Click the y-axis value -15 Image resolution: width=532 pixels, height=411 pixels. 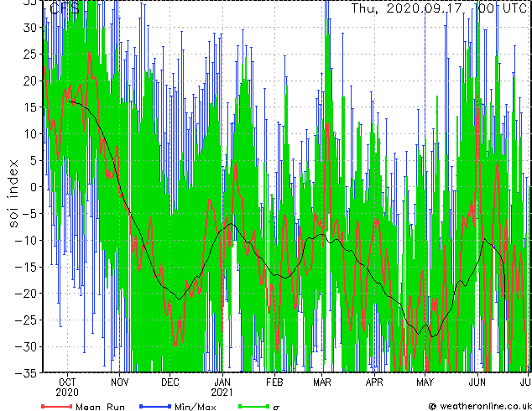[x=26, y=267]
